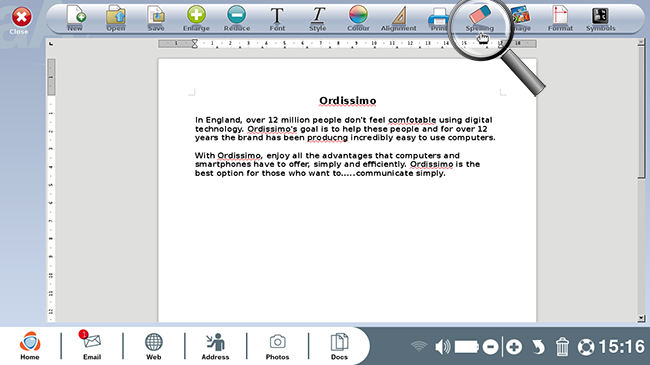
Task: Open the Photos app
Action: (x=277, y=346)
